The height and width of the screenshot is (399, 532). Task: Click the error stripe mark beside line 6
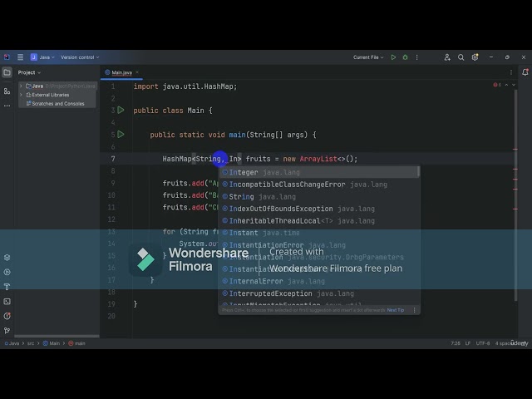(x=515, y=149)
